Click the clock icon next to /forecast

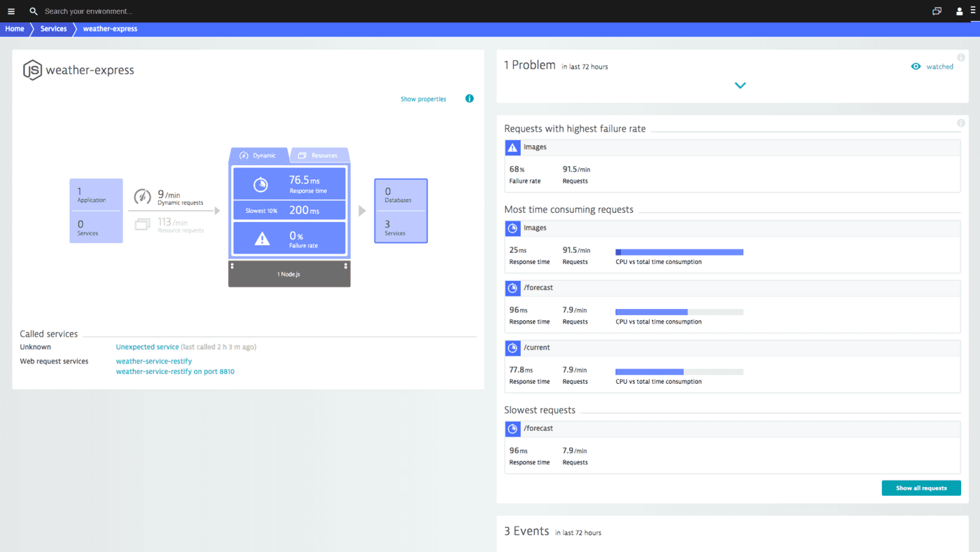pos(512,287)
